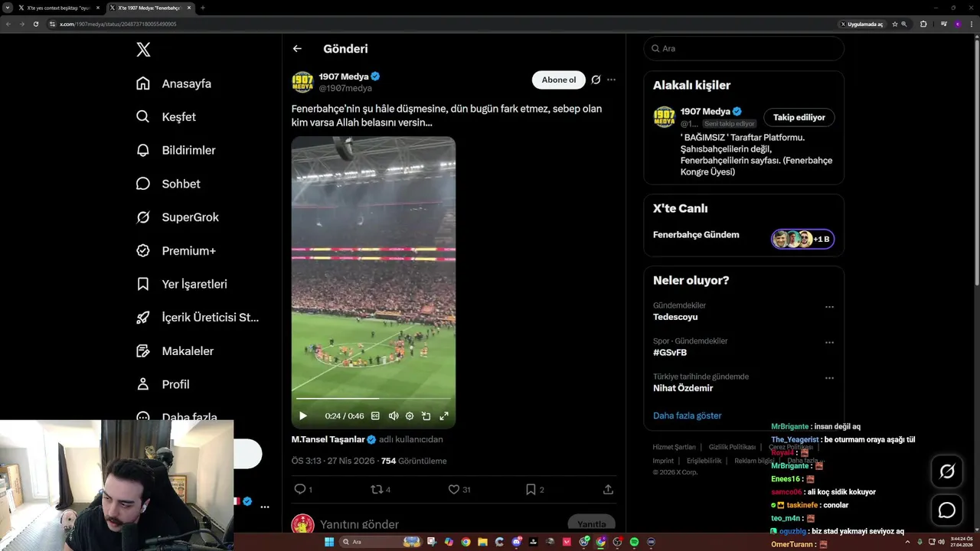Open Spotify from the taskbar
The image size is (980, 551).
pyautogui.click(x=634, y=542)
